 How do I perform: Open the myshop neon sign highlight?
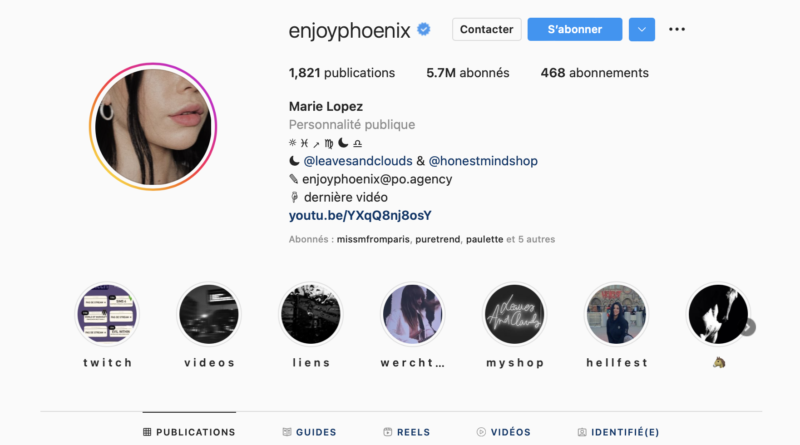click(x=514, y=314)
